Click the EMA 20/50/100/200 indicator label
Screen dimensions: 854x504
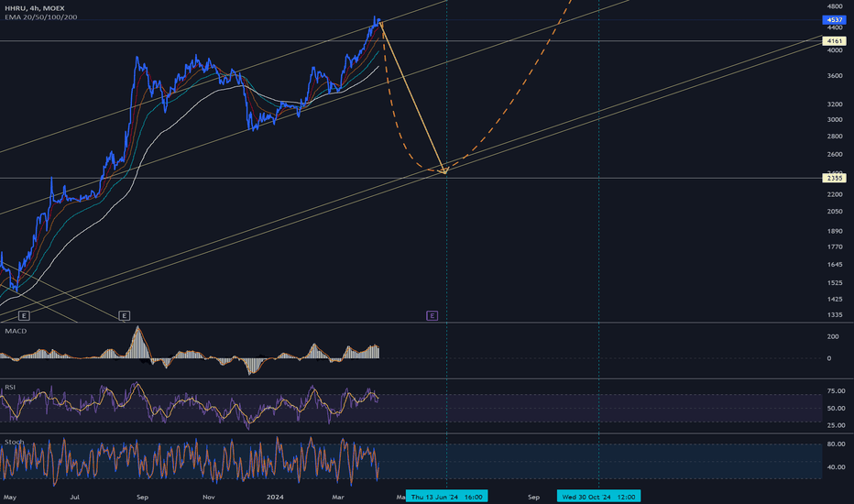(x=41, y=17)
